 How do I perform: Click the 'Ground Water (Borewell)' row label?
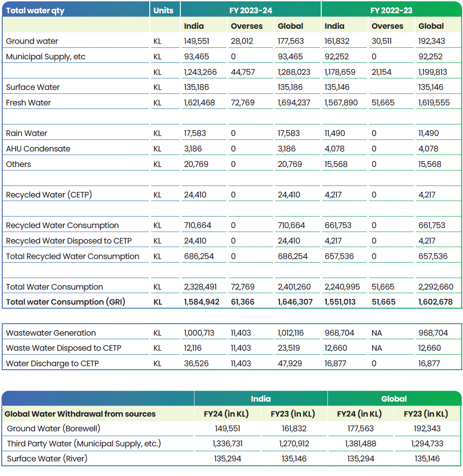click(x=54, y=428)
